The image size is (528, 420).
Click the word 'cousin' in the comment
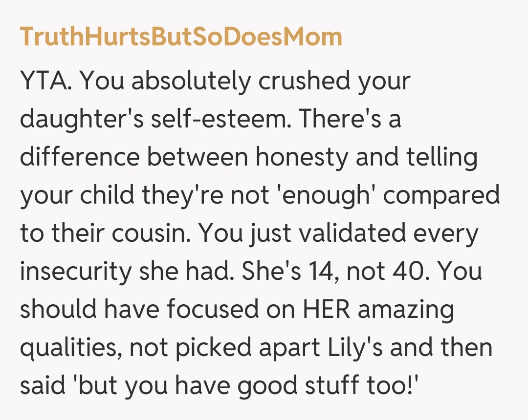pyautogui.click(x=149, y=233)
